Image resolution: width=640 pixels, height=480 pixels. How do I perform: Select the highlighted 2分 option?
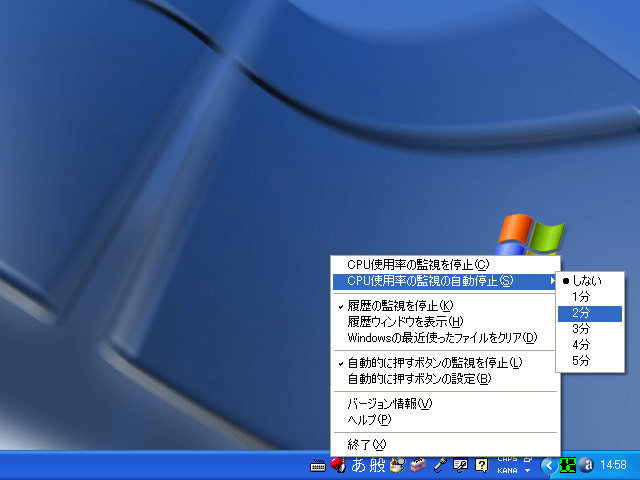pyautogui.click(x=590, y=313)
